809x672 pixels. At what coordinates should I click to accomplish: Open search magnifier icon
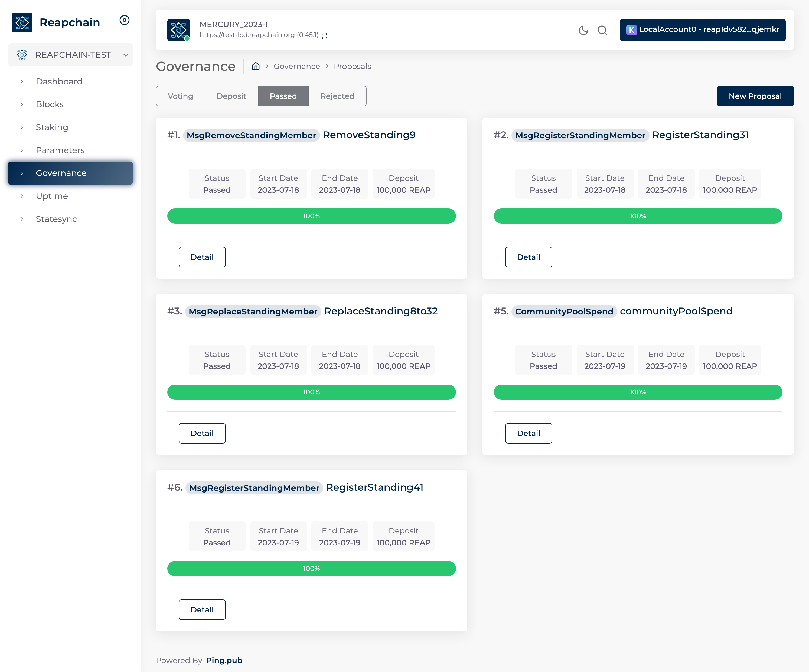602,30
